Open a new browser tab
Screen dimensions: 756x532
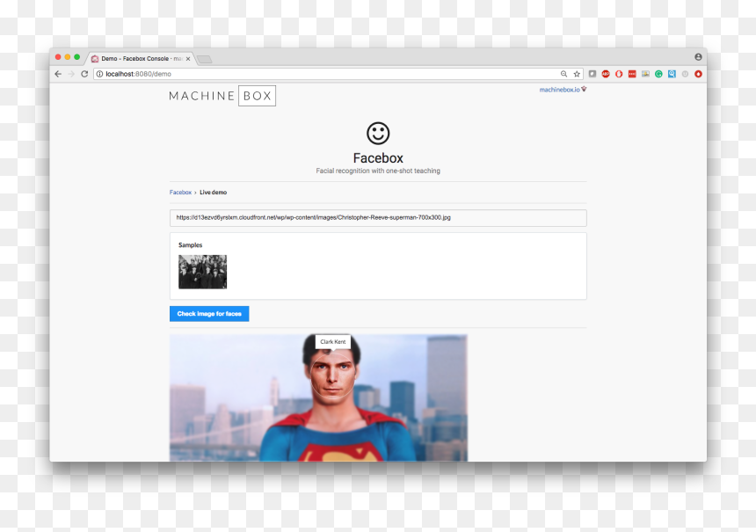tap(205, 59)
